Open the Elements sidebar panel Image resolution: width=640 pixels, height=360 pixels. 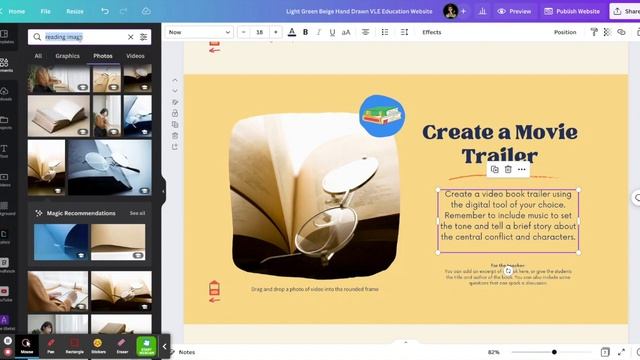(5, 65)
